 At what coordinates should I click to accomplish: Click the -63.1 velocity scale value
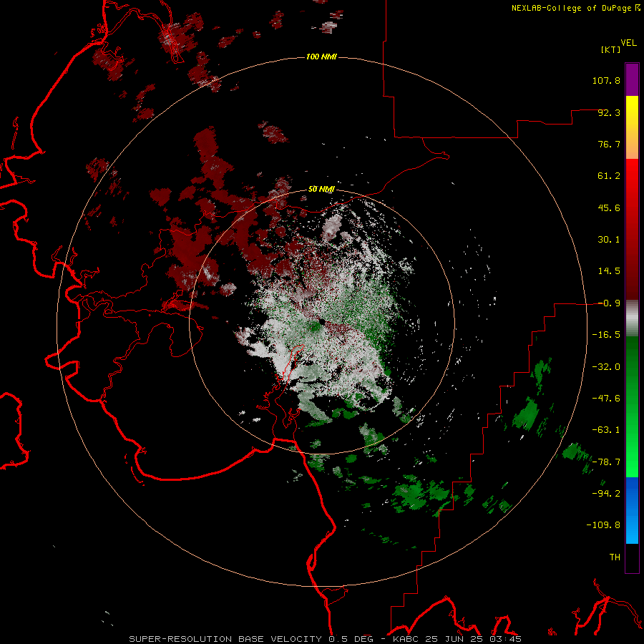point(606,430)
